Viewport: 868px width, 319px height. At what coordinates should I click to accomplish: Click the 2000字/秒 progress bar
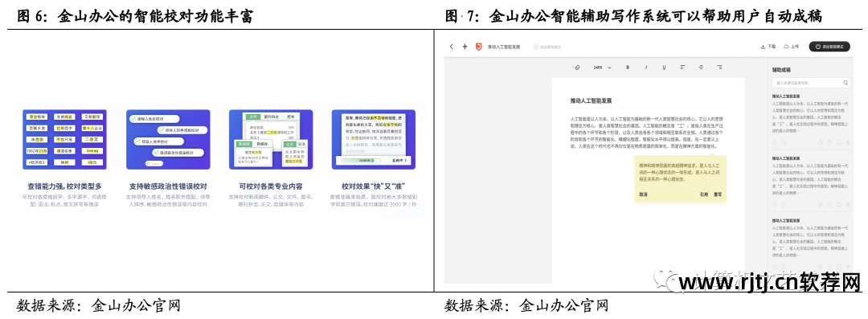coord(362,160)
